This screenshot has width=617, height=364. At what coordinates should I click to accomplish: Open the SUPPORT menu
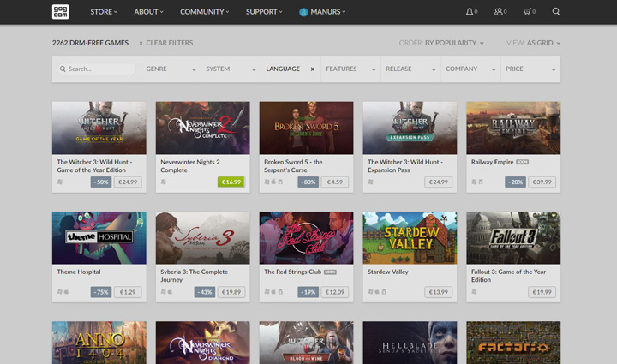(264, 12)
